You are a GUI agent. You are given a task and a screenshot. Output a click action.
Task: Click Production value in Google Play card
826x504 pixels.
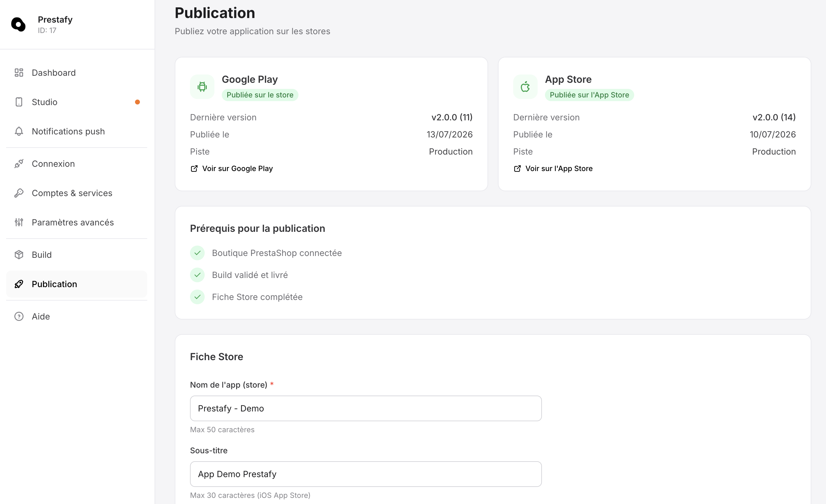coord(451,152)
